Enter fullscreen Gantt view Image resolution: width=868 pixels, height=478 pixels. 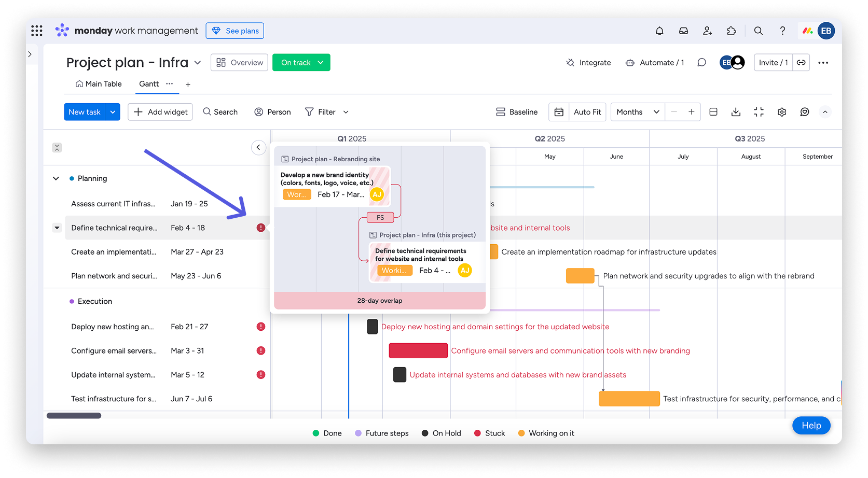tap(759, 112)
